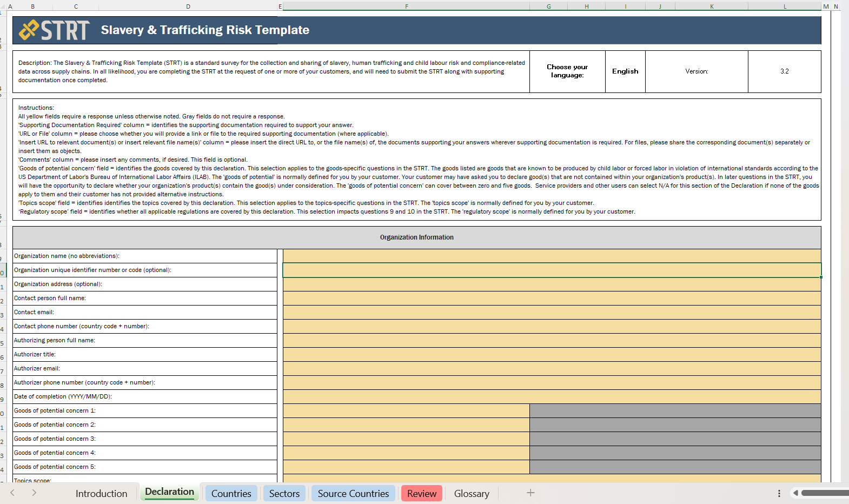Click 'Goods of potential concern 1:' label

pos(55,411)
